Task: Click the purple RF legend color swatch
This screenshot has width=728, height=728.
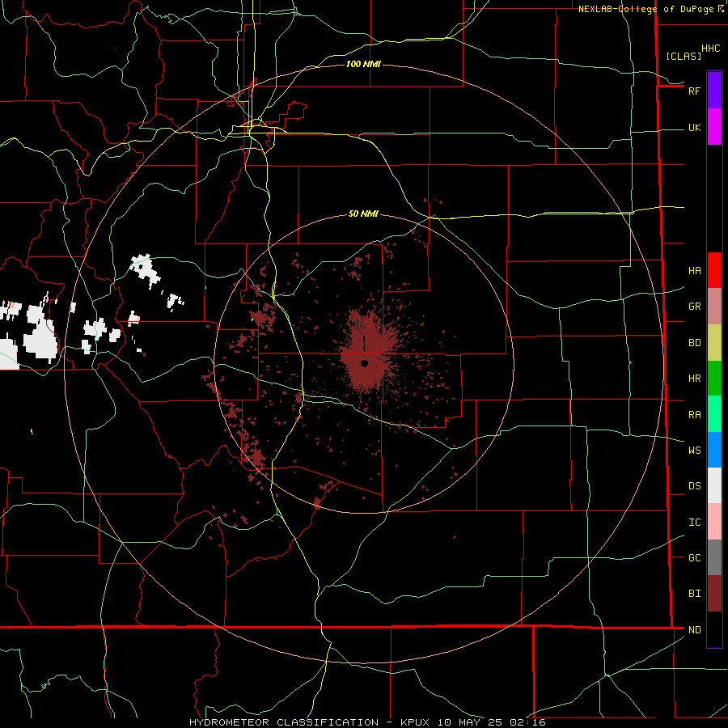Action: coord(714,91)
